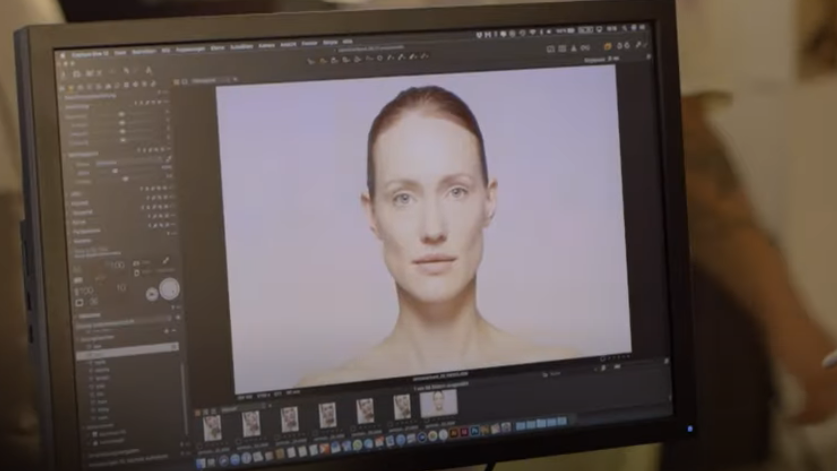Image resolution: width=837 pixels, height=471 pixels.
Task: Select the first thumbnail in the filmstrip
Action: 212,428
